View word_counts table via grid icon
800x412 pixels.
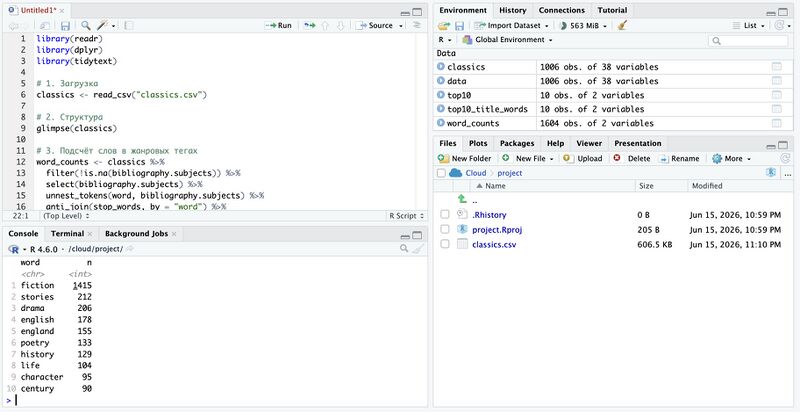(x=777, y=123)
